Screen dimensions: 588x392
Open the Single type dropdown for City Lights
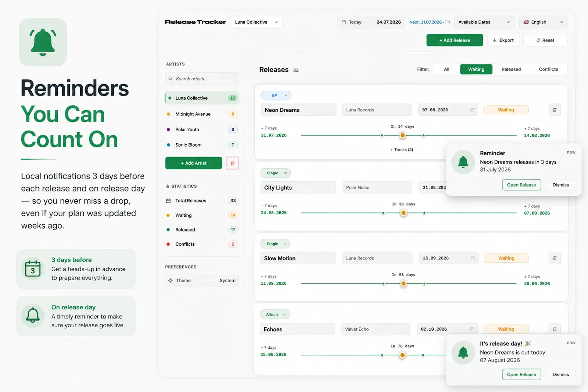tap(276, 173)
